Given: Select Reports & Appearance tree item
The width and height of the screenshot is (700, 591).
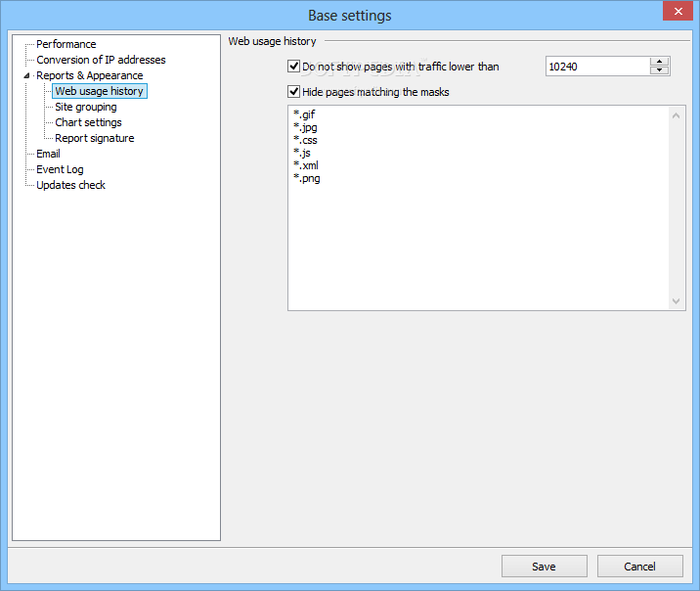Looking at the screenshot, I should 90,75.
